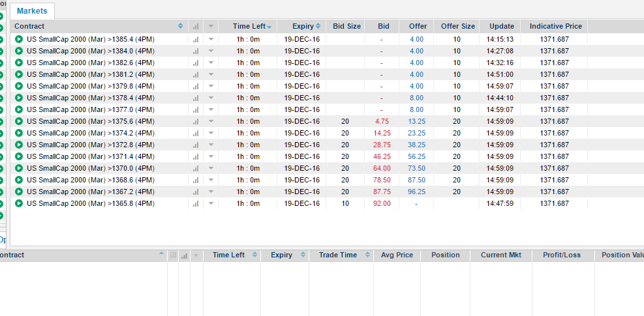
Task: Expand dropdown arrow for >1379.8 contract
Action: pos(211,86)
